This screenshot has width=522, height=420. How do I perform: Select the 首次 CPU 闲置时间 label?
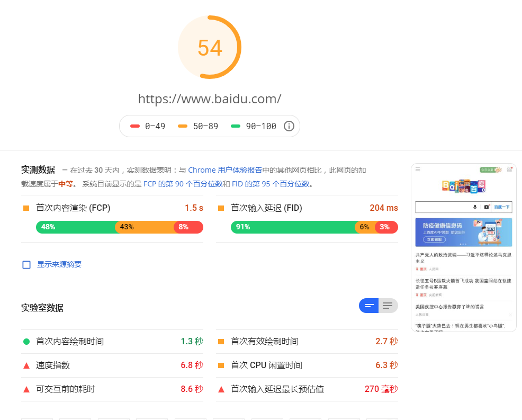pos(267,365)
